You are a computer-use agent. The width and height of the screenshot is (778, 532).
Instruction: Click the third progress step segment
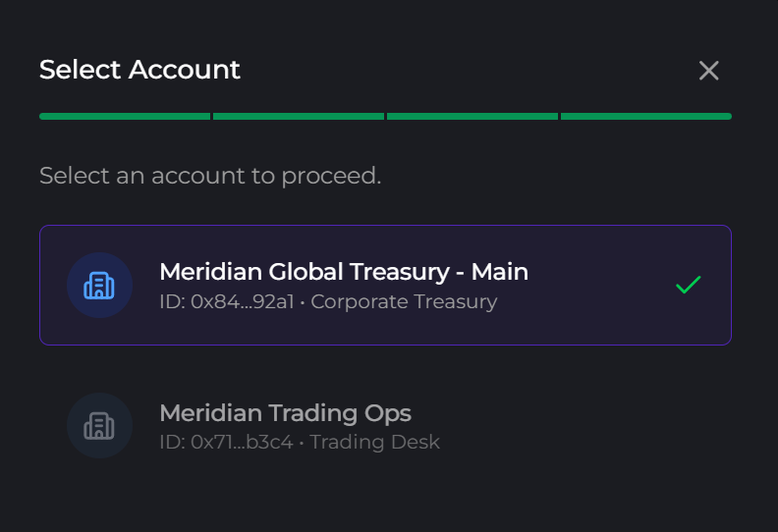click(472, 117)
